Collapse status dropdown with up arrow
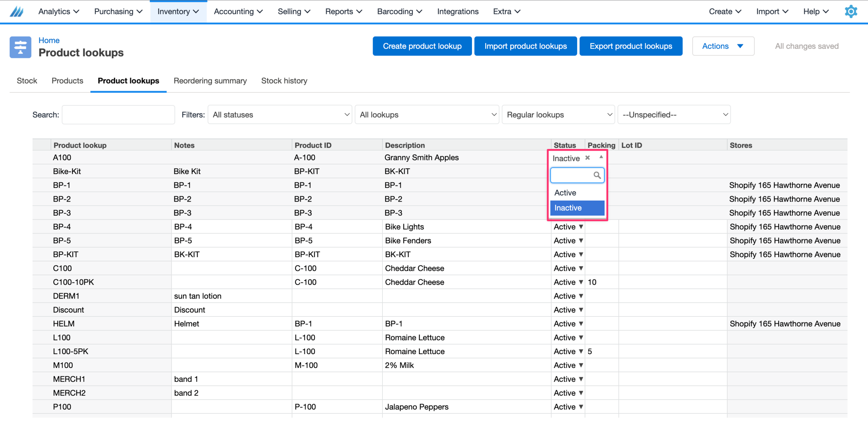This screenshot has width=868, height=430. pyautogui.click(x=601, y=157)
